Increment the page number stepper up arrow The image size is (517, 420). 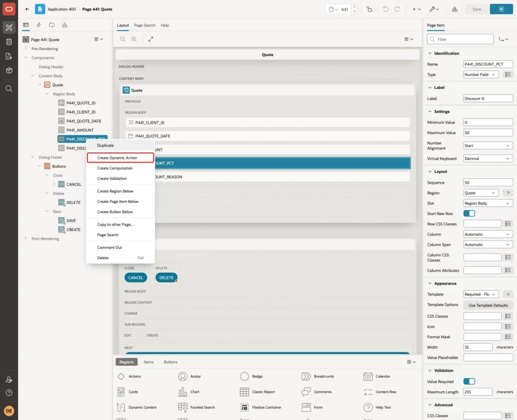[x=354, y=7]
